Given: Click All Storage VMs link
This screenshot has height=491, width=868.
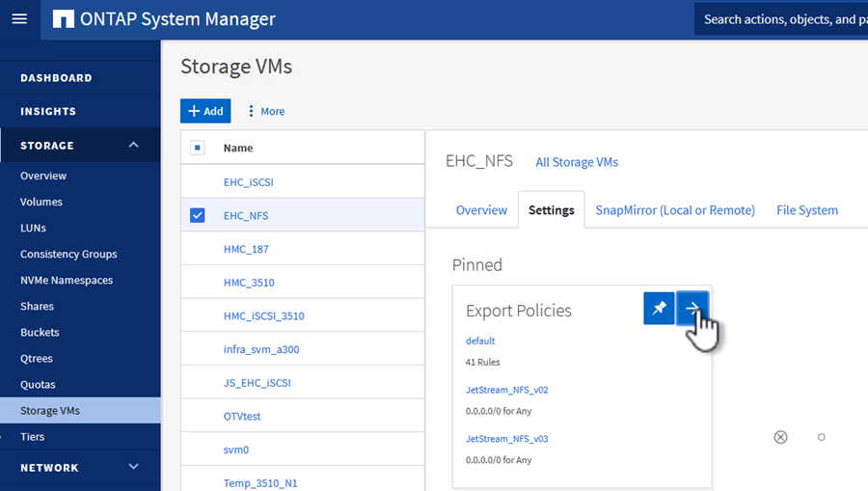Looking at the screenshot, I should [577, 162].
